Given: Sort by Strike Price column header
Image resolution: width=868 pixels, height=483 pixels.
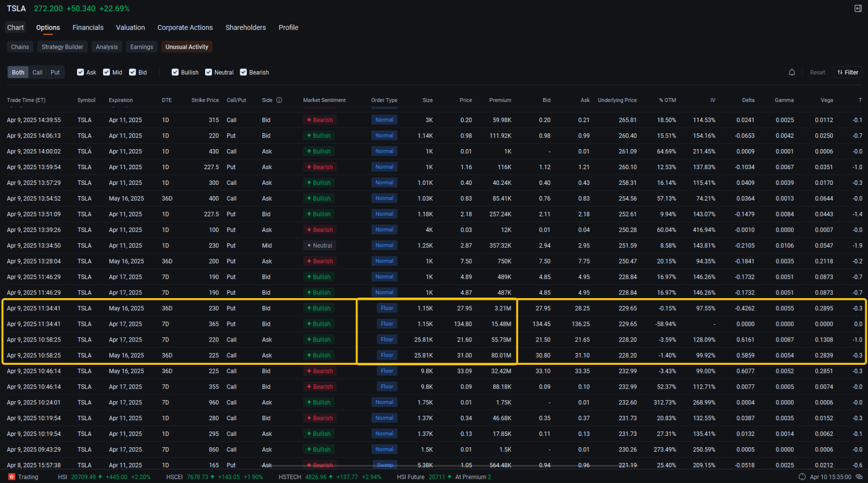Looking at the screenshot, I should click(205, 100).
